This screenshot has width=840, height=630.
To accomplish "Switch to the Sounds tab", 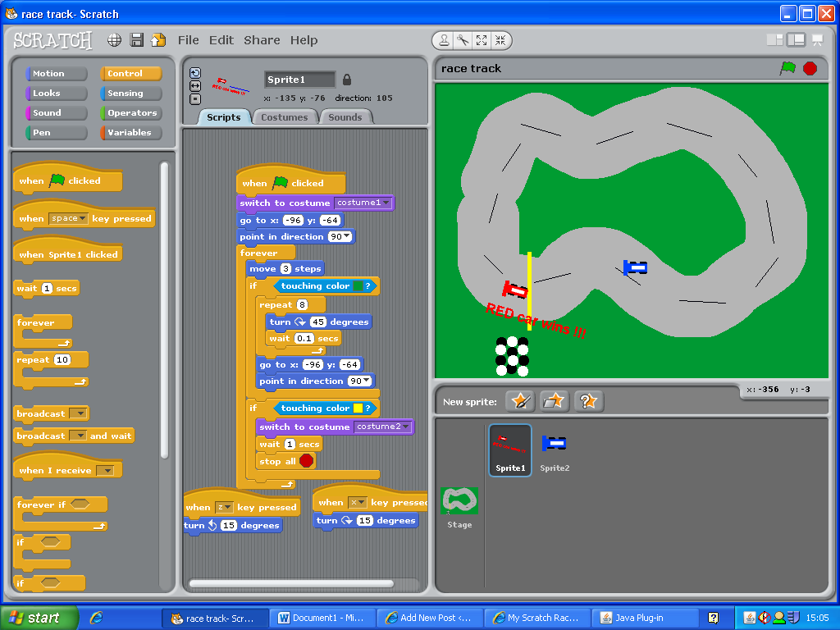I will click(x=345, y=117).
